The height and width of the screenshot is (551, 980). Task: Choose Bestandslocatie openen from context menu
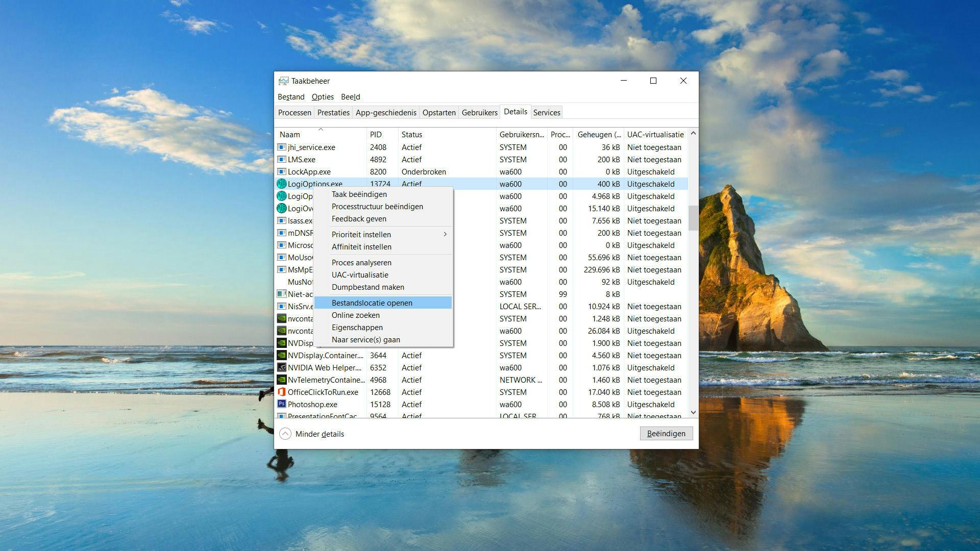tap(372, 303)
